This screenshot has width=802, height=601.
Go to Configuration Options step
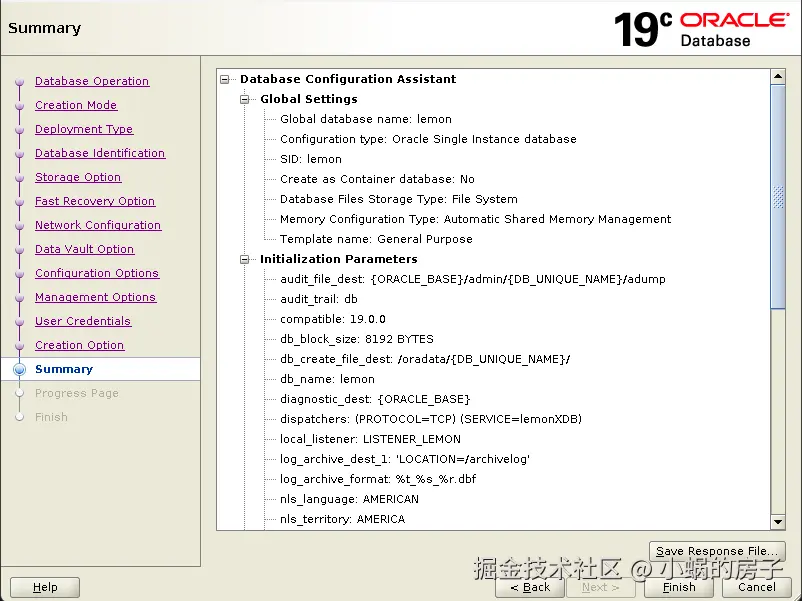(x=97, y=273)
